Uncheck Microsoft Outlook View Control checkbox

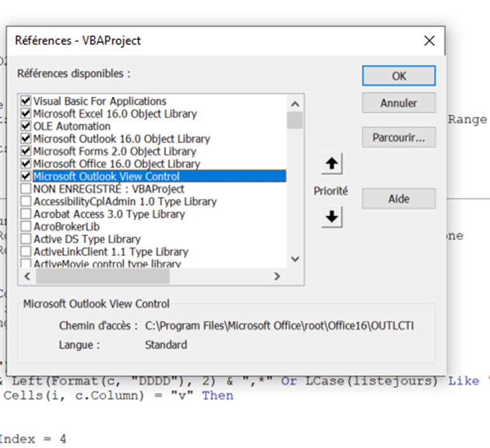(x=25, y=176)
